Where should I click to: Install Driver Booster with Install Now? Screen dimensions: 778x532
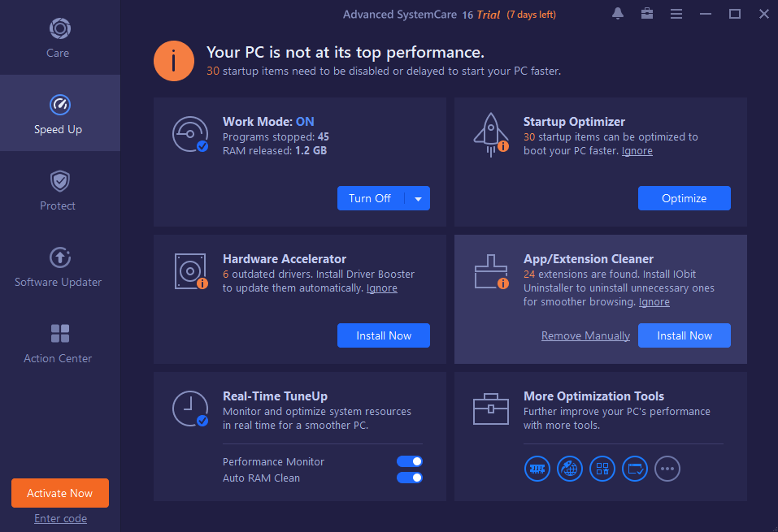(384, 335)
